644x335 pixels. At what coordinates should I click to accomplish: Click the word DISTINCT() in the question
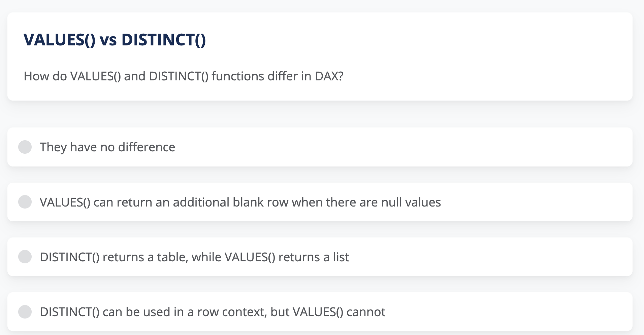(x=178, y=76)
